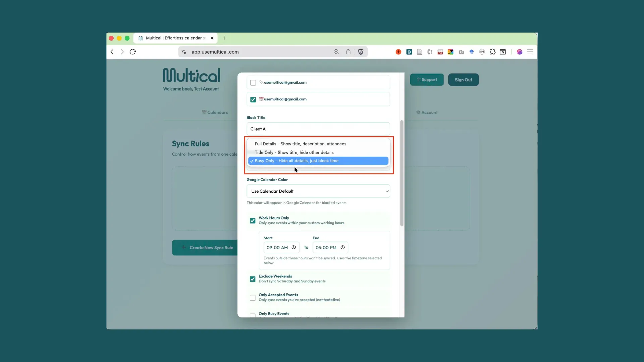The width and height of the screenshot is (644, 362).
Task: Open the browser hamburger menu
Action: coord(530,52)
